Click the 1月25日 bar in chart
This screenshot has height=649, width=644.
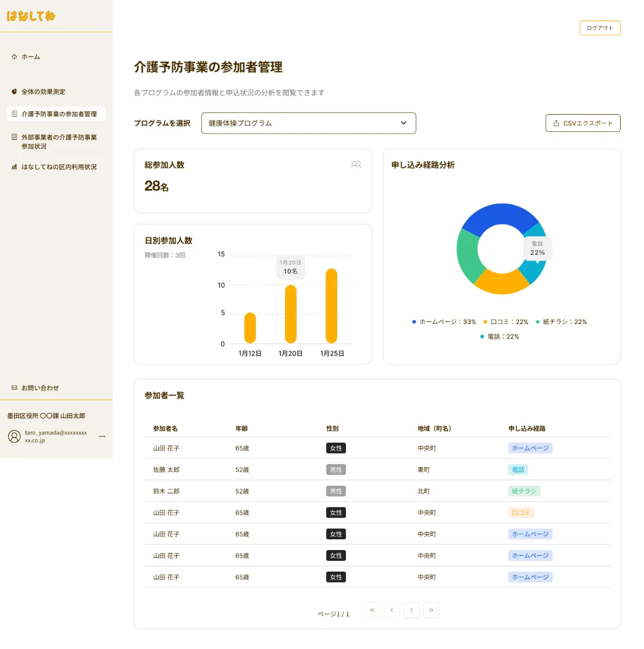pyautogui.click(x=331, y=306)
